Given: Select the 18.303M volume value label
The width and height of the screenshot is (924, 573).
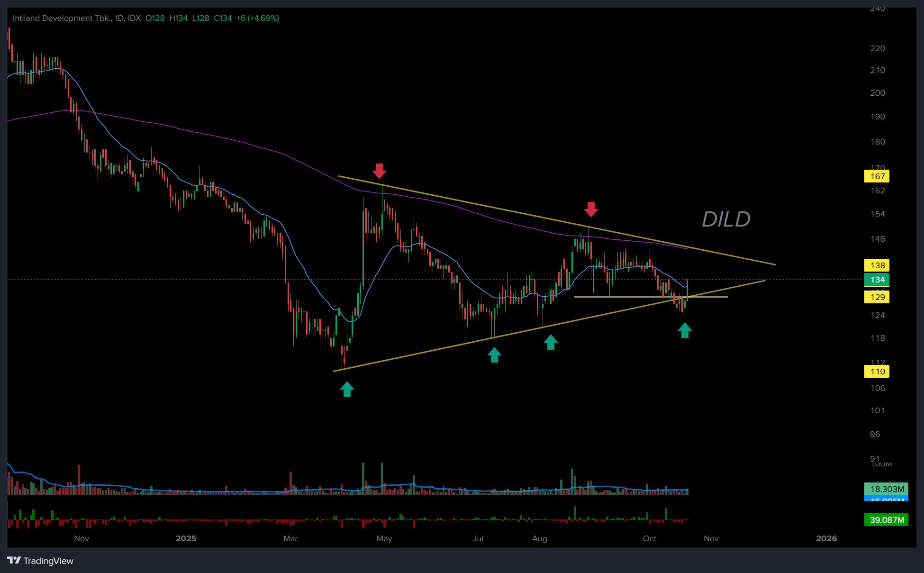Looking at the screenshot, I should click(x=887, y=489).
